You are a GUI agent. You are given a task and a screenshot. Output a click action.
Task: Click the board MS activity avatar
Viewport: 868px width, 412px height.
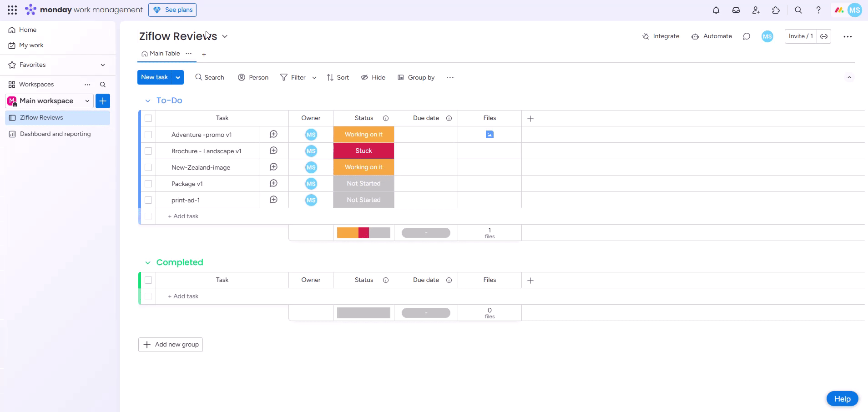(767, 36)
